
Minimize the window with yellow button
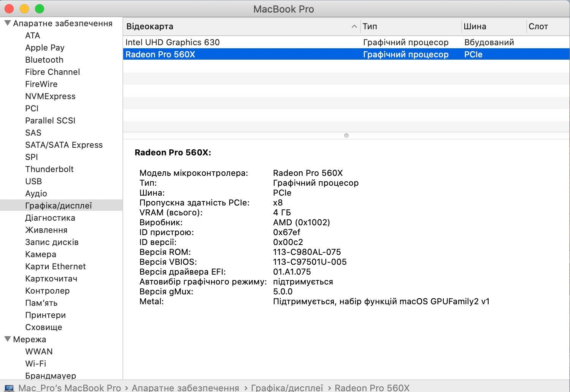pyautogui.click(x=24, y=9)
